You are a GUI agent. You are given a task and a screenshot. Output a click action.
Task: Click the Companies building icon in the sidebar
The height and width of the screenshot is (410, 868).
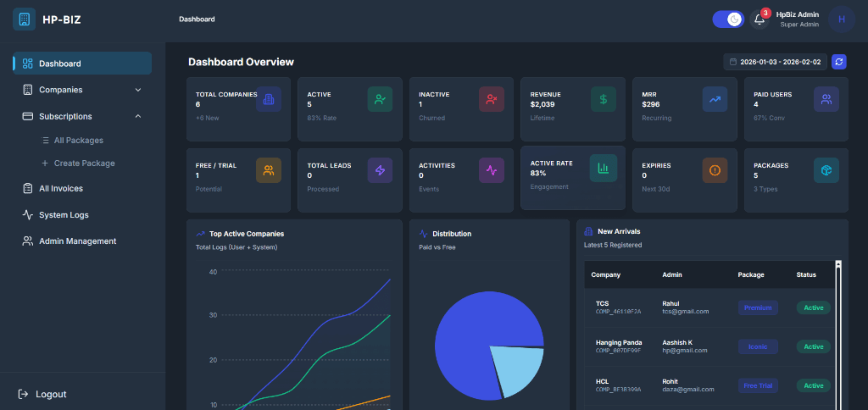[x=28, y=90]
